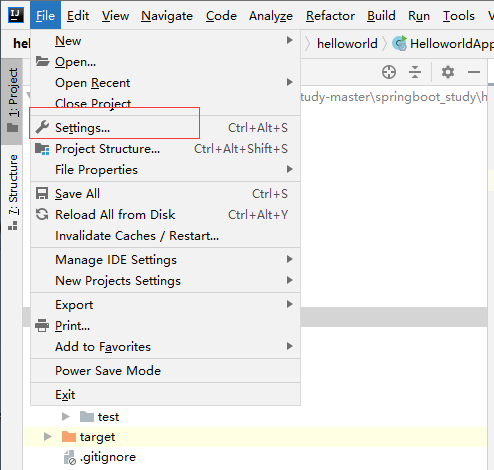
Task: Click the Save All floppy disk icon
Action: pos(42,193)
